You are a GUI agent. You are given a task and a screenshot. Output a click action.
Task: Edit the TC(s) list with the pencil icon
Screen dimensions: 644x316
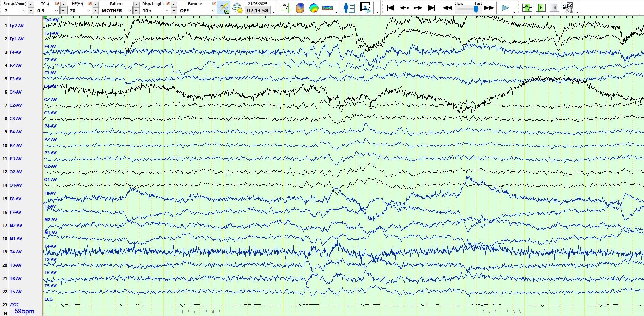pos(57,4)
